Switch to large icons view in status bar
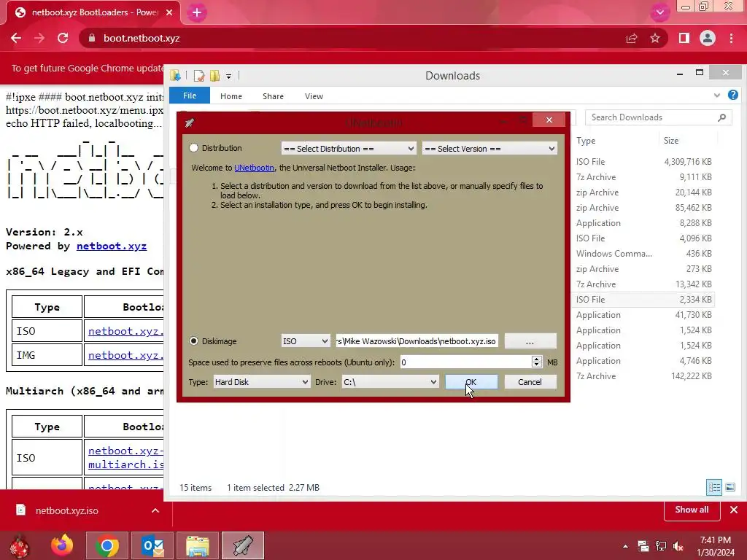747x560 pixels. tap(729, 487)
